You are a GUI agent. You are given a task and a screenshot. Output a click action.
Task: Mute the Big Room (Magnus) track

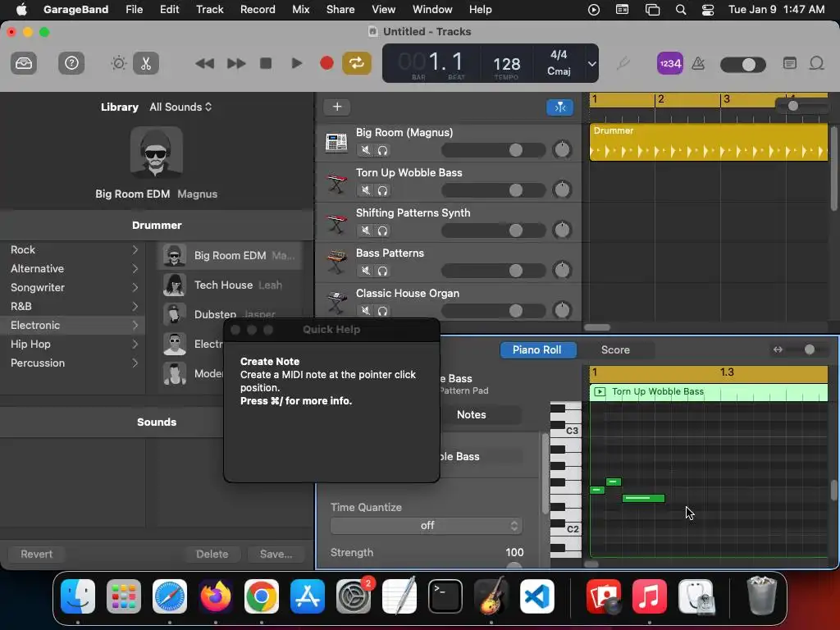pyautogui.click(x=365, y=151)
